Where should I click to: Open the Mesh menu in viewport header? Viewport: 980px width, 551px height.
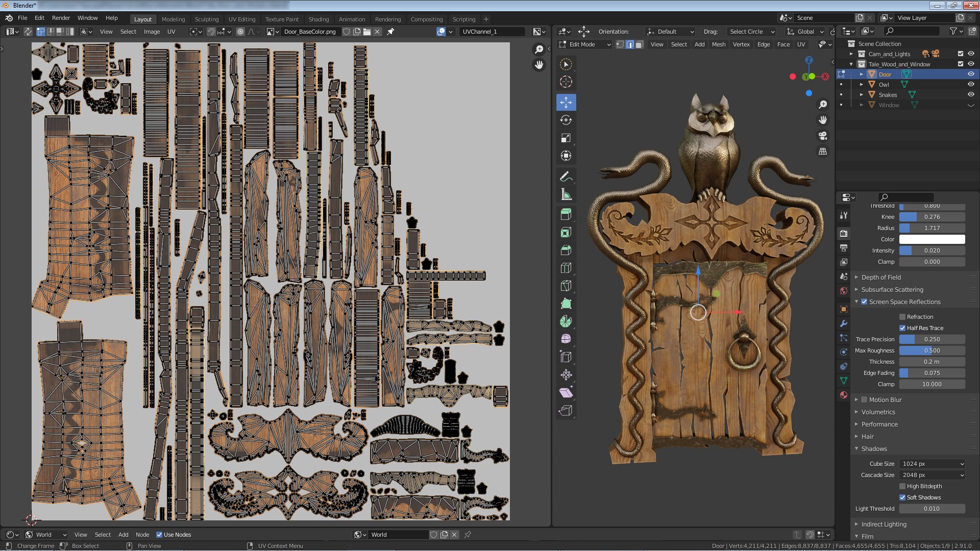click(718, 44)
